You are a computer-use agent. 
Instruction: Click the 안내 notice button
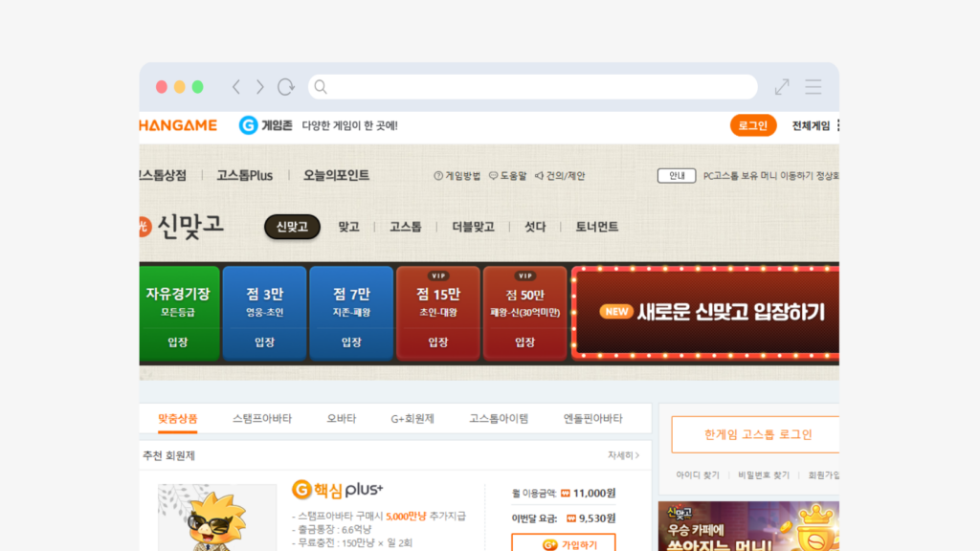pyautogui.click(x=677, y=176)
